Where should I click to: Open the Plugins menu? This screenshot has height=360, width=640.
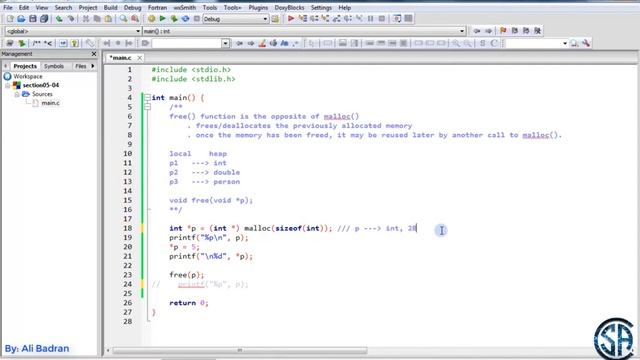tap(258, 7)
